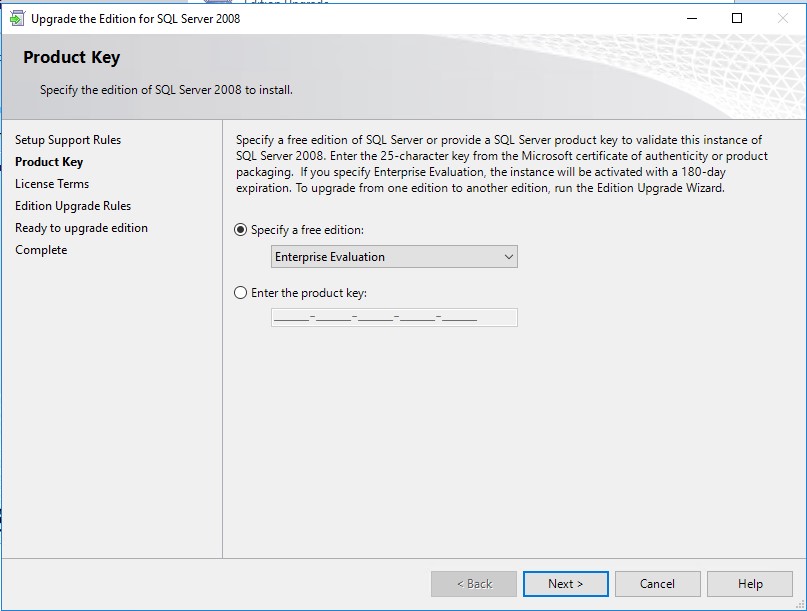The height and width of the screenshot is (611, 807).
Task: Click the Complete step in sidebar
Action: tap(41, 250)
